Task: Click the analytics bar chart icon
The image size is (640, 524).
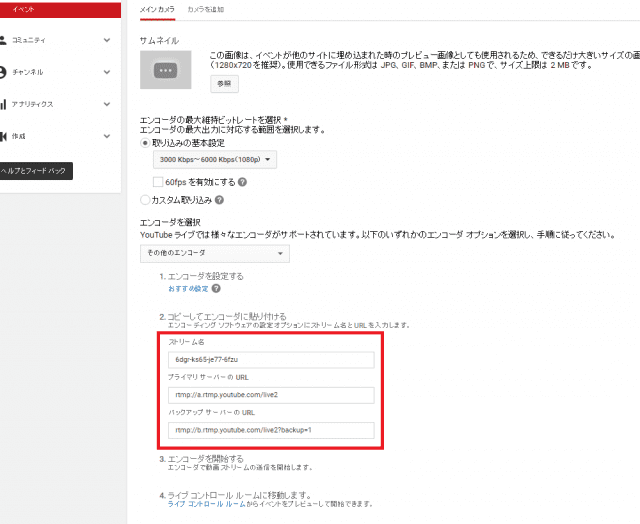Action: [x=3, y=104]
